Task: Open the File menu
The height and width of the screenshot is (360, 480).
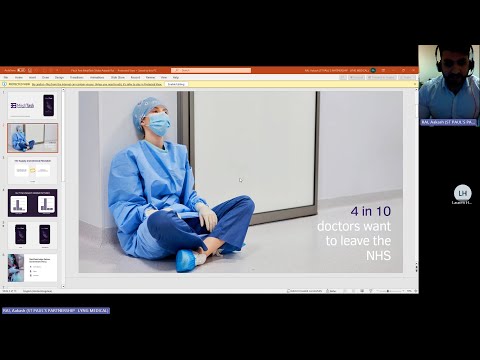Action: click(6, 77)
